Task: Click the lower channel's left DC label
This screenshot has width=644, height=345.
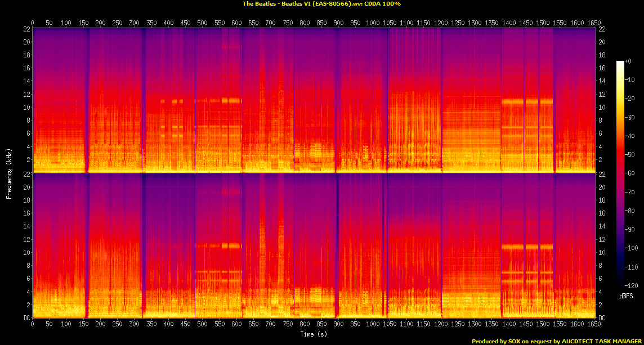Action: pyautogui.click(x=26, y=317)
